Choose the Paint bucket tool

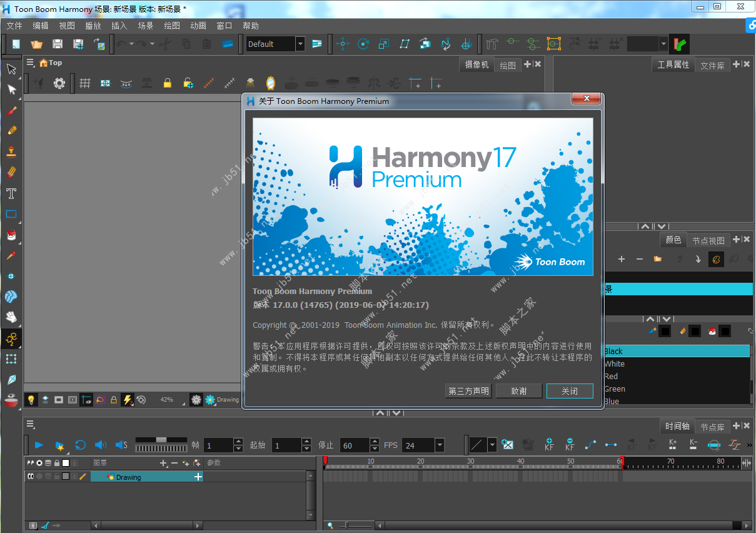(x=11, y=235)
